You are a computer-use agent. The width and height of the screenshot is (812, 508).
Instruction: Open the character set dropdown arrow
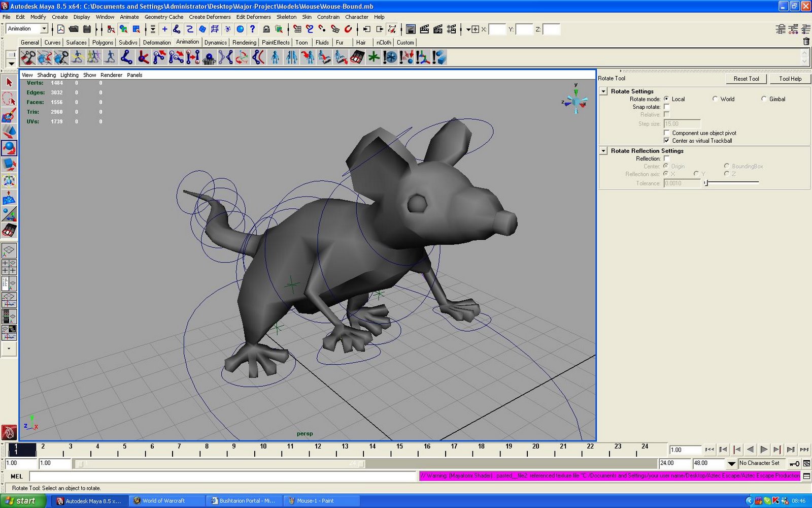[731, 463]
